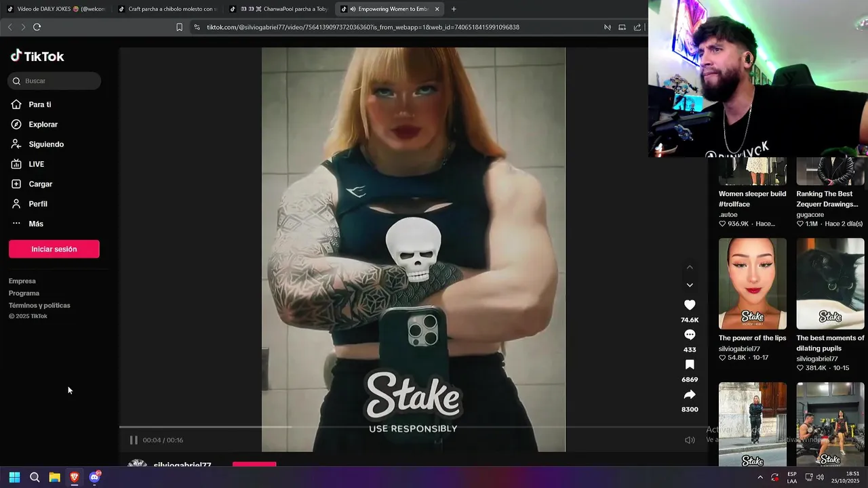Click the browser share icon
Screen dimensions: 868x488
637,27
